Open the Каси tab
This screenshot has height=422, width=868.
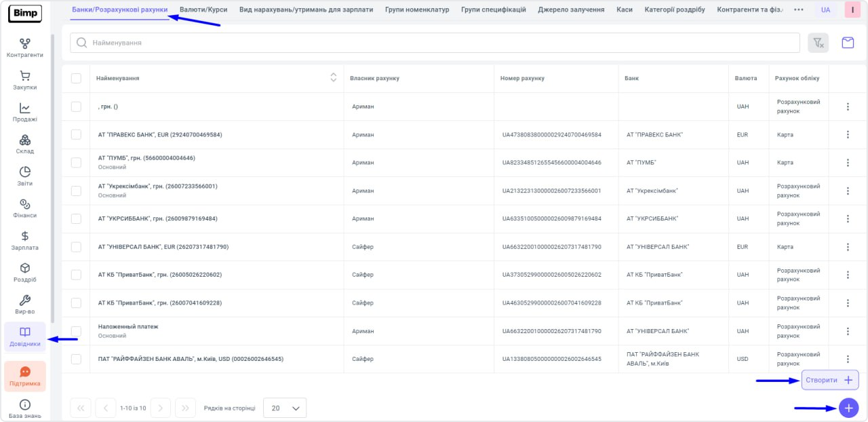click(625, 10)
